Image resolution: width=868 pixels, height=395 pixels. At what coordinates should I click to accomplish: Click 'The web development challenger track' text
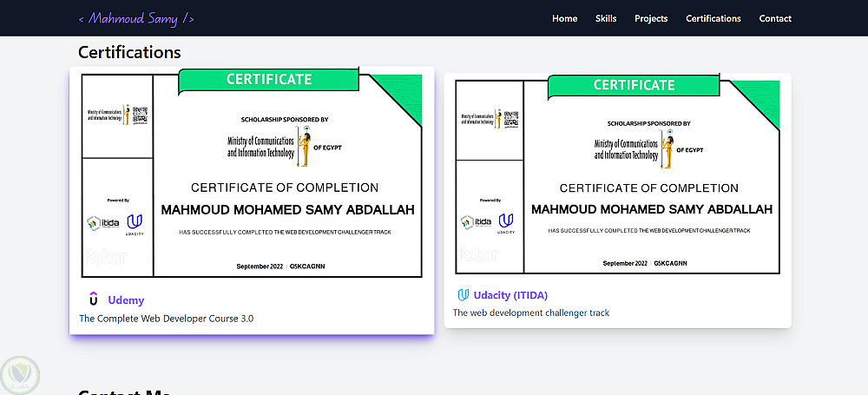[531, 313]
